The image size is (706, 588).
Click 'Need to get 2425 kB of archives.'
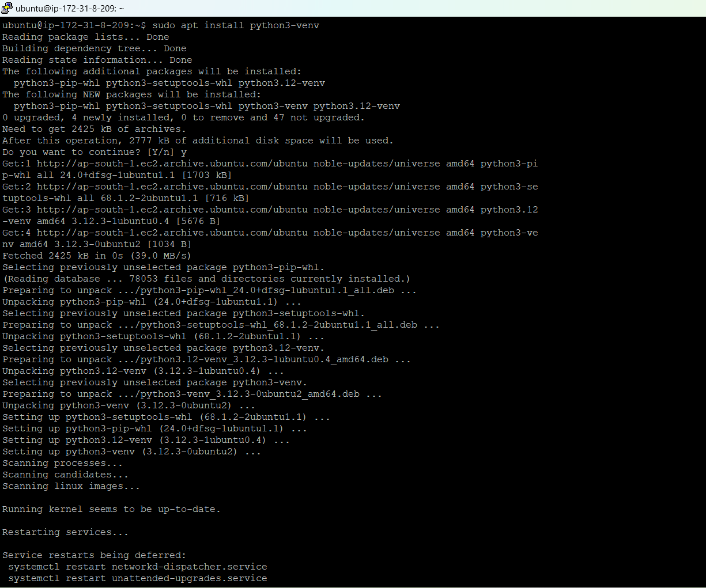tap(95, 129)
